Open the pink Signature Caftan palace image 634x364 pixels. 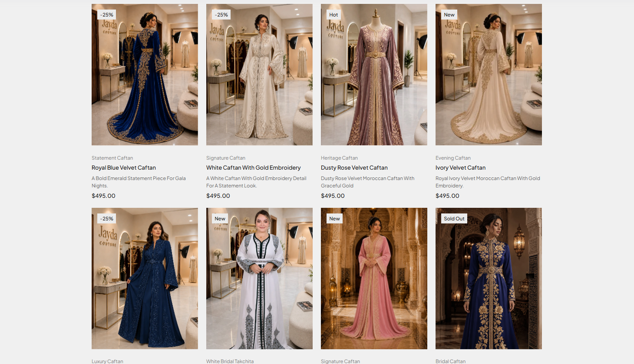click(374, 279)
